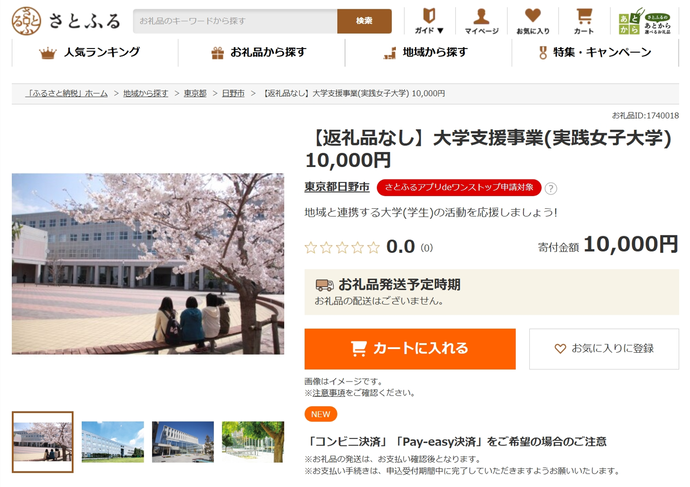Go to 「ふるさと納税」ホーム breadcrumb link
The image size is (690, 487).
click(x=67, y=93)
